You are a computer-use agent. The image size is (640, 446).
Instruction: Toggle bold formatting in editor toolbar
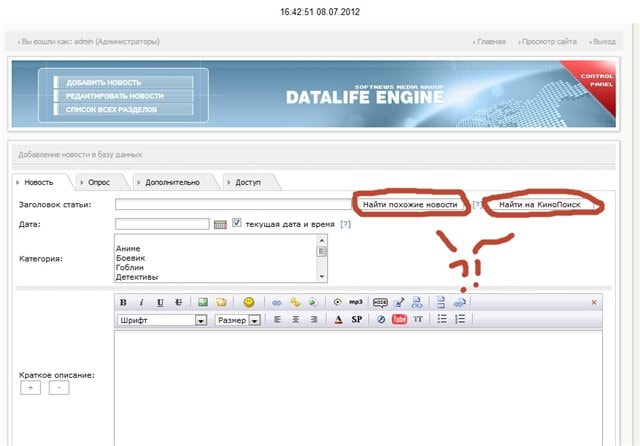124,302
